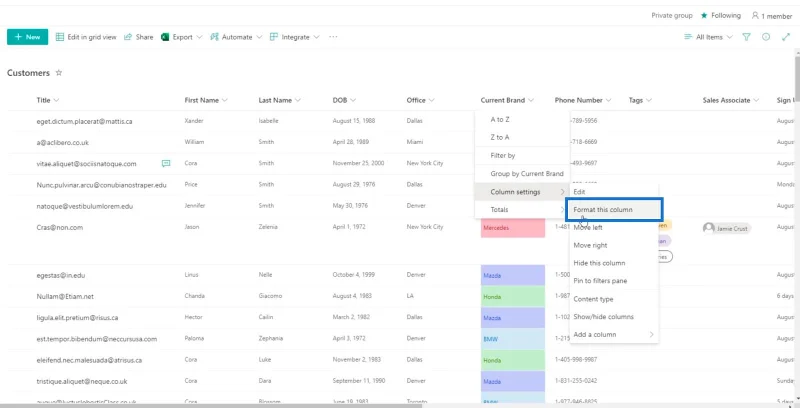Open the toolbar overflow ellipsis menu

333,37
